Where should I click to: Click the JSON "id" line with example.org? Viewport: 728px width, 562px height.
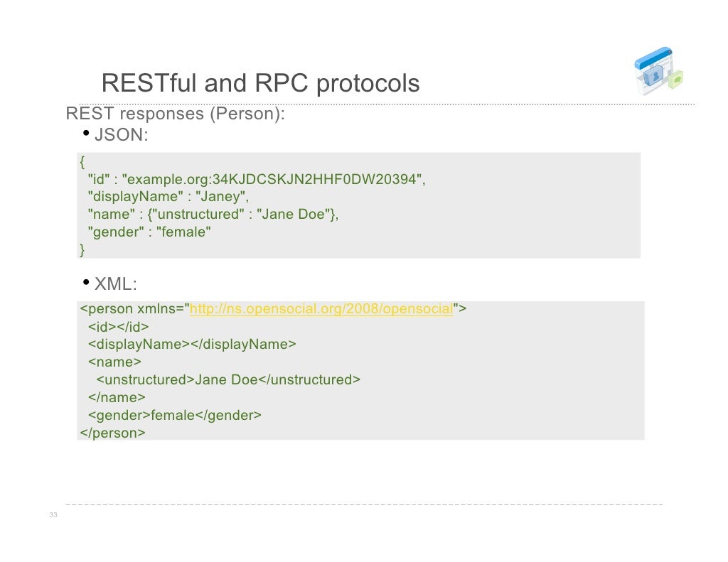pyautogui.click(x=256, y=179)
